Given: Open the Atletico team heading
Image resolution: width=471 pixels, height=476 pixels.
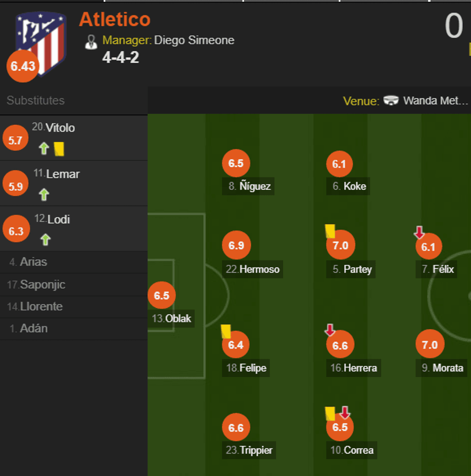Looking at the screenshot, I should point(114,20).
